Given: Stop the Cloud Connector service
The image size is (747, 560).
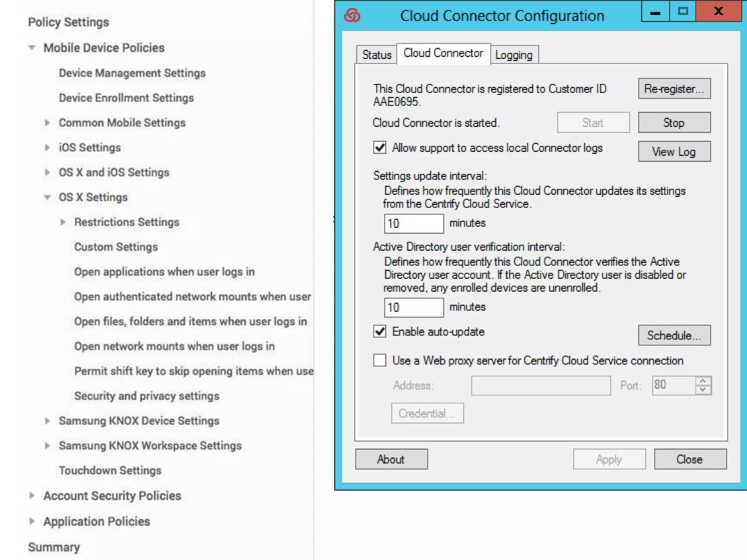Looking at the screenshot, I should tap(674, 122).
